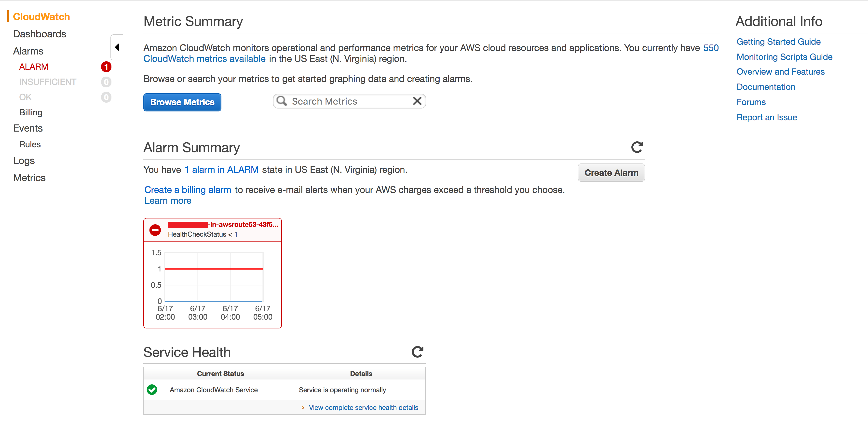Open the Getting Started Guide link
Screen dimensions: 868x433
click(778, 42)
